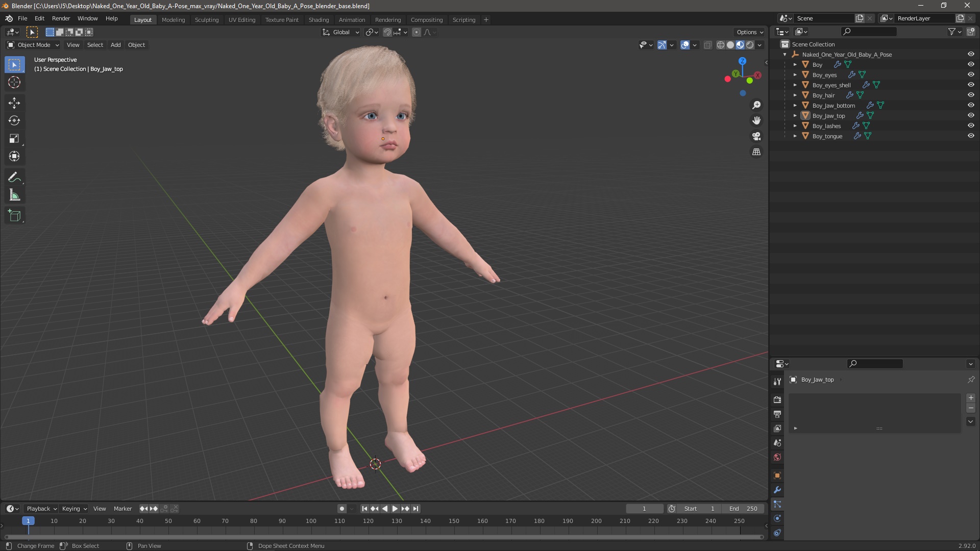980x551 pixels.
Task: Open Scene properties tab
Action: pos(777,443)
